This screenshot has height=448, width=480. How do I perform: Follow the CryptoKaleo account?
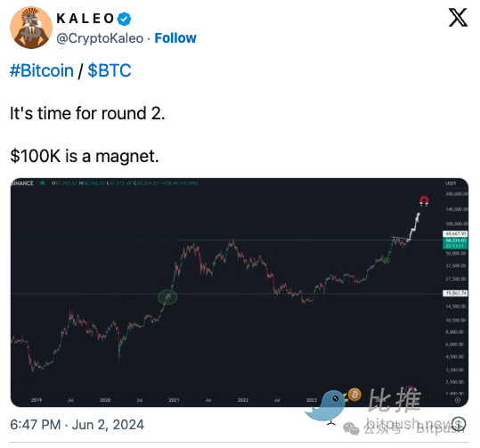pyautogui.click(x=175, y=38)
